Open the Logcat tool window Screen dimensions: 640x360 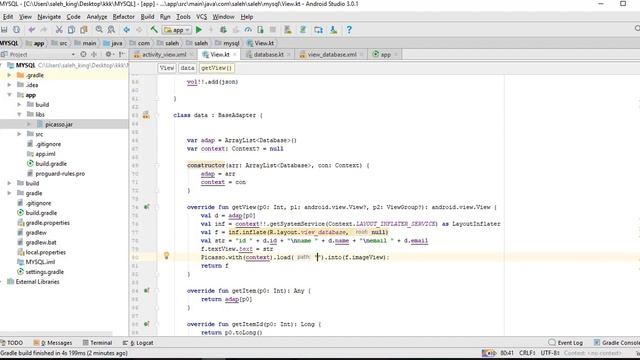138,343
